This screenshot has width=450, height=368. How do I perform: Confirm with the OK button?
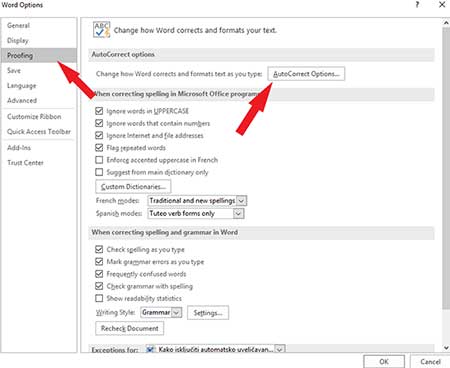[384, 361]
